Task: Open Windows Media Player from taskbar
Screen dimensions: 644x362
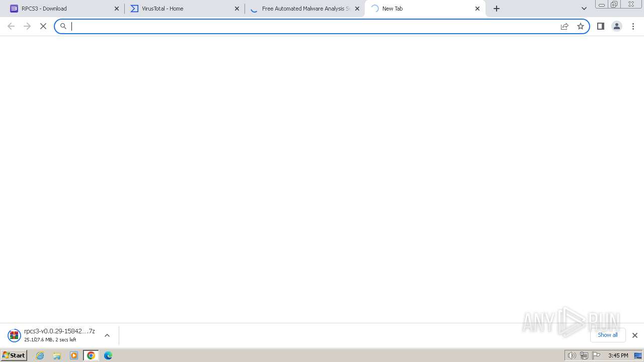Action: [x=74, y=355]
